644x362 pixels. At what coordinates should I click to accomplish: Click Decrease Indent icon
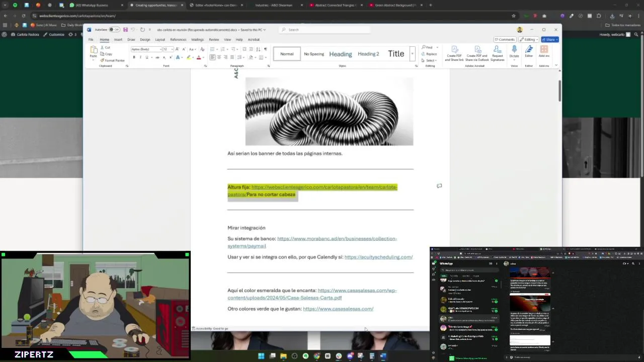(245, 49)
